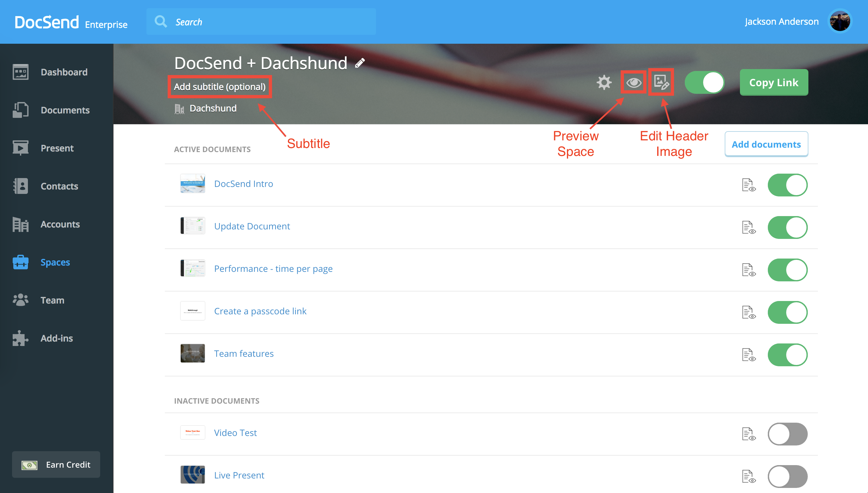Open stats icon for Update Document
Image resolution: width=868 pixels, height=493 pixels.
(x=748, y=227)
